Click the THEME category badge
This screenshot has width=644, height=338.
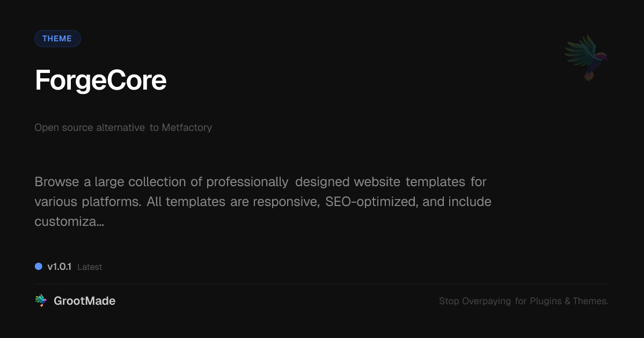click(57, 39)
